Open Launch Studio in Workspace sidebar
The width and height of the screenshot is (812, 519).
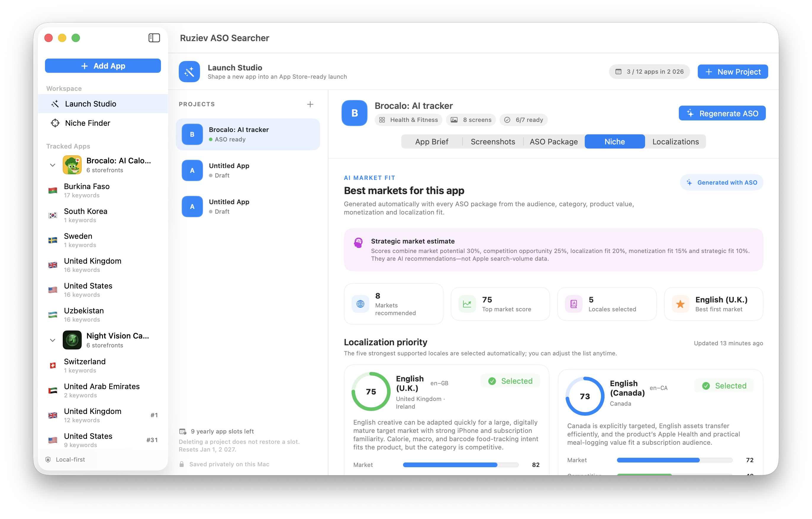[x=103, y=104]
